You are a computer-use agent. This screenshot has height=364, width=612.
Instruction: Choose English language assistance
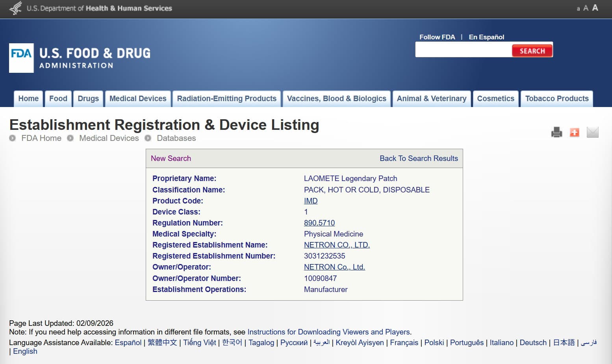click(x=25, y=351)
